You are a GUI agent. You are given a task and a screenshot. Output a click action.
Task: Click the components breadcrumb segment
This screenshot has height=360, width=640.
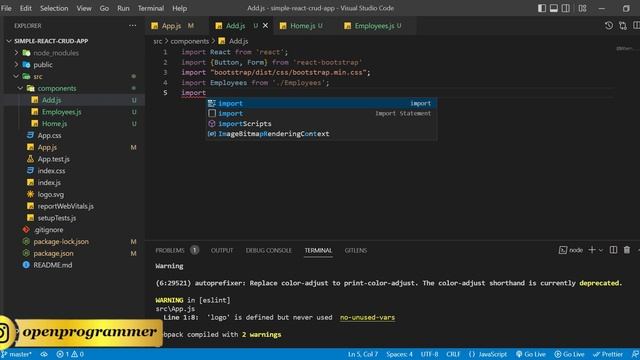(189, 41)
